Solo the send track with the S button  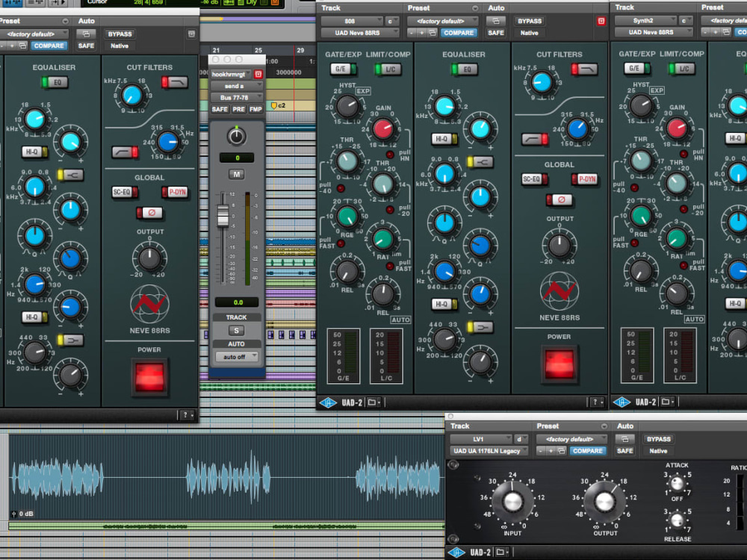click(236, 331)
